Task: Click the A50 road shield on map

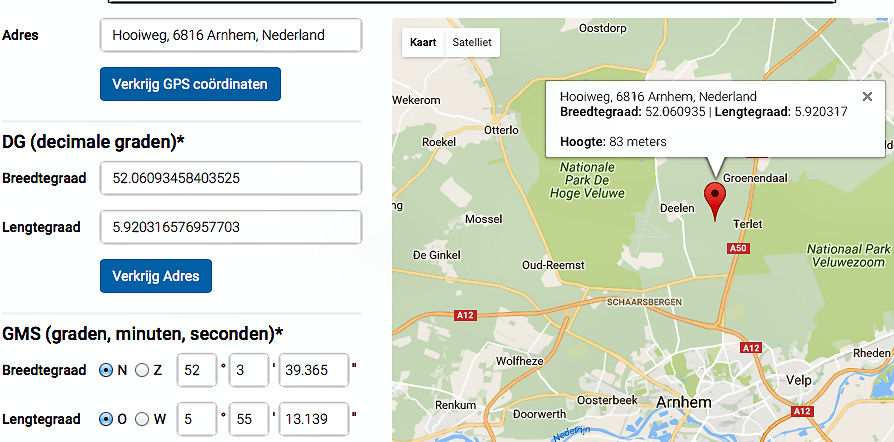Action: 738,248
